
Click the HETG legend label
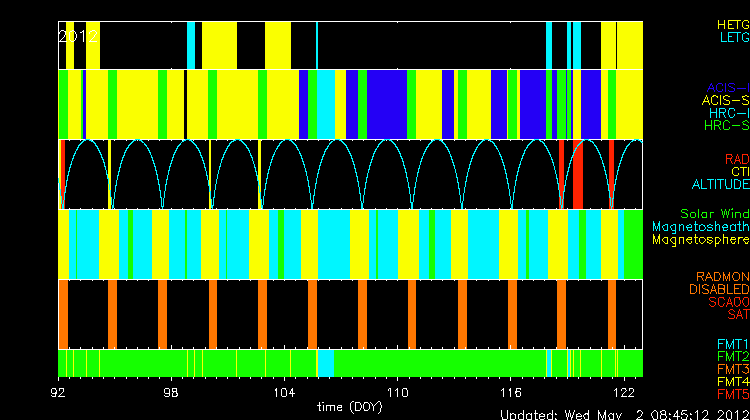pyautogui.click(x=731, y=23)
